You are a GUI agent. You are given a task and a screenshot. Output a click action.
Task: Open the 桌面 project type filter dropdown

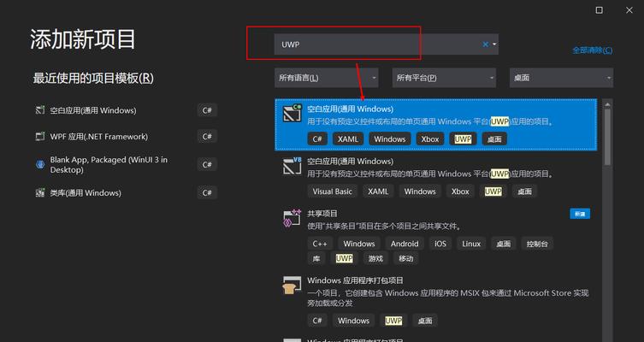pos(561,78)
